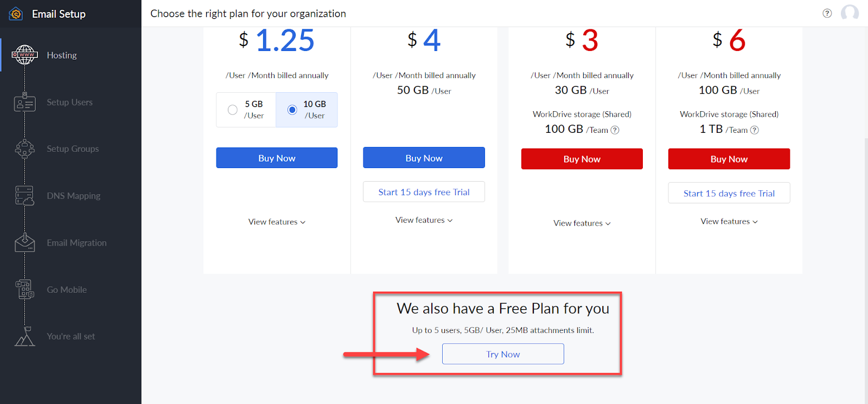Expand View features under the $6 plan
868x404 pixels.
pos(729,221)
